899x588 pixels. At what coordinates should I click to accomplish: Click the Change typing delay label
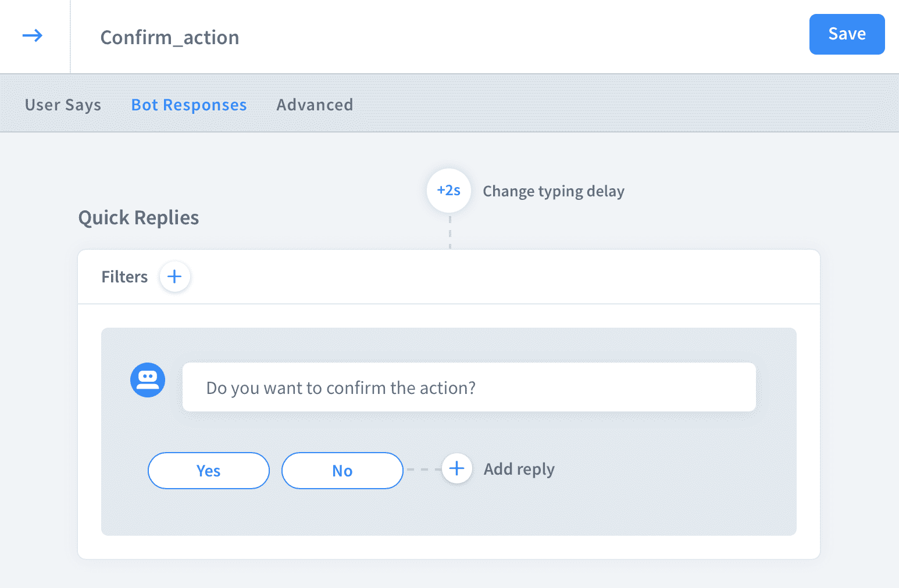pyautogui.click(x=554, y=191)
